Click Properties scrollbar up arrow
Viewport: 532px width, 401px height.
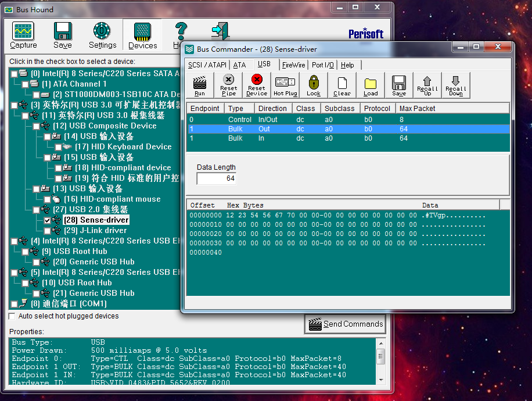point(380,343)
